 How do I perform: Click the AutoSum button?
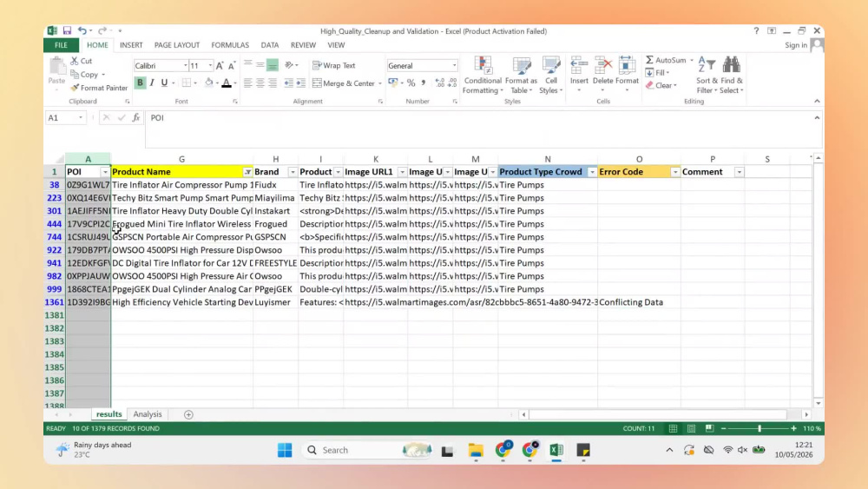pos(667,60)
